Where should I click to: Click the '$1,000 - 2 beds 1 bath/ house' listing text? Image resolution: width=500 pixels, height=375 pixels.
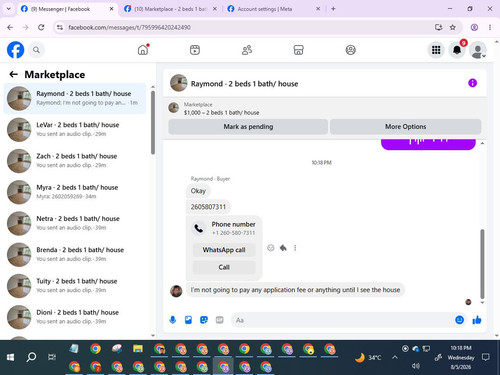pyautogui.click(x=221, y=113)
